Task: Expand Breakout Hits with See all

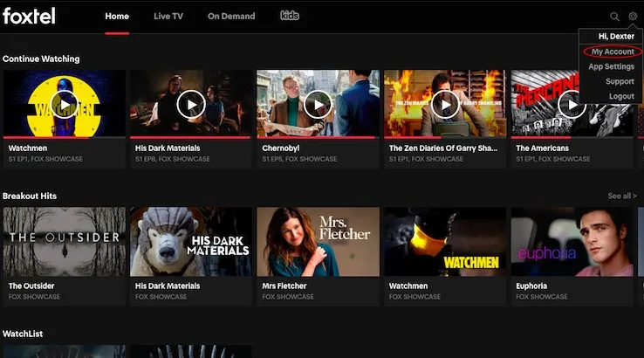Action: [x=621, y=196]
